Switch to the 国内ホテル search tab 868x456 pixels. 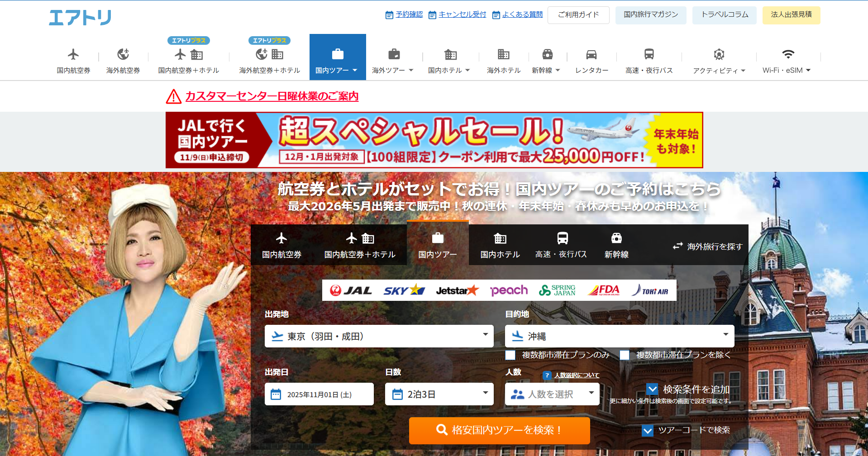point(500,245)
